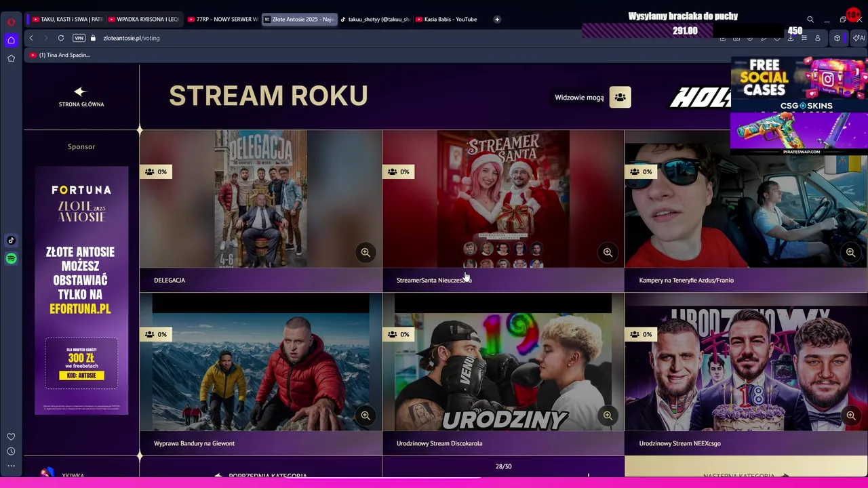Select Urodzinowy Stream NEEXcsgo thumbnail
Image resolution: width=868 pixels, height=488 pixels.
pos(746,363)
